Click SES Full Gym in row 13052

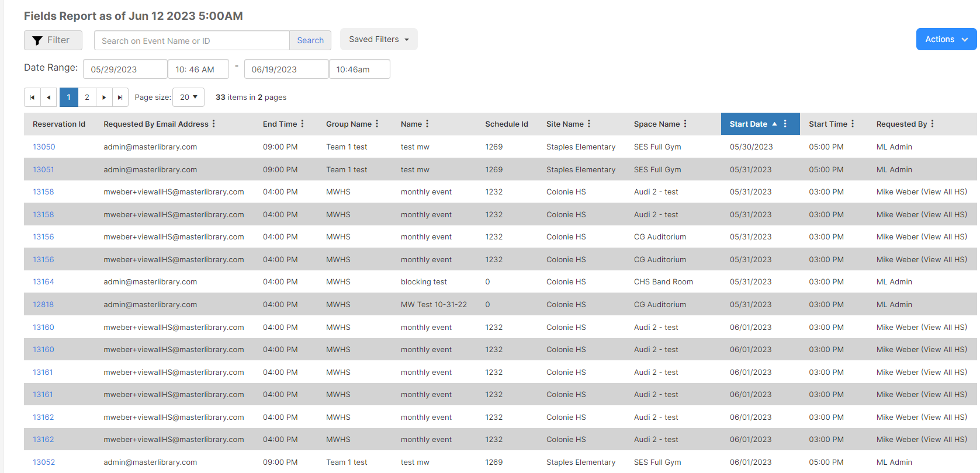click(657, 462)
